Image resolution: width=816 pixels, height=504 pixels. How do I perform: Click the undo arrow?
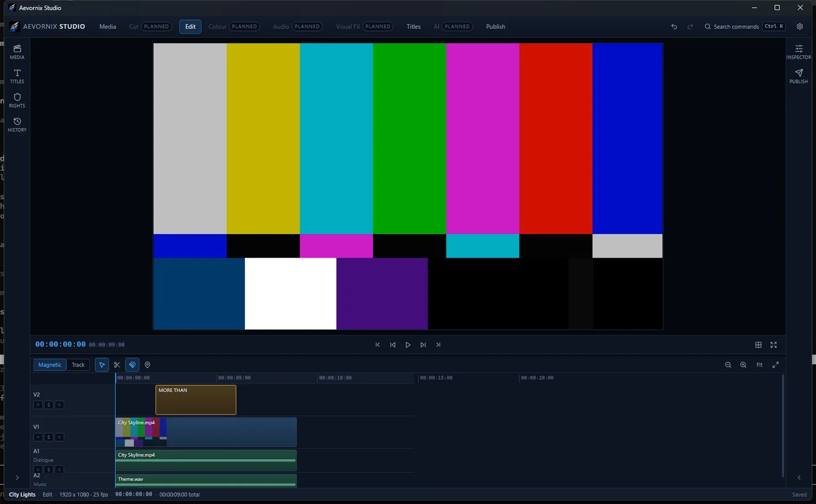coord(674,27)
